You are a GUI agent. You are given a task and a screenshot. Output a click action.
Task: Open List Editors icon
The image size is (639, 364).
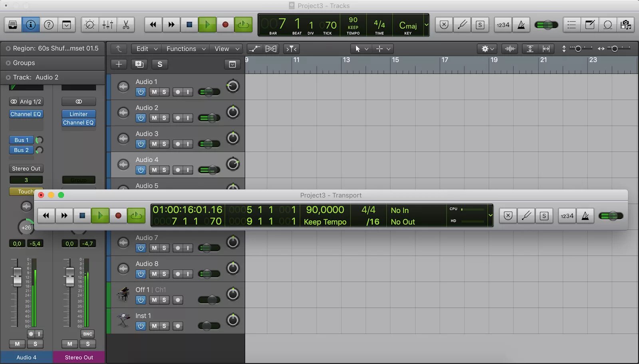click(572, 25)
